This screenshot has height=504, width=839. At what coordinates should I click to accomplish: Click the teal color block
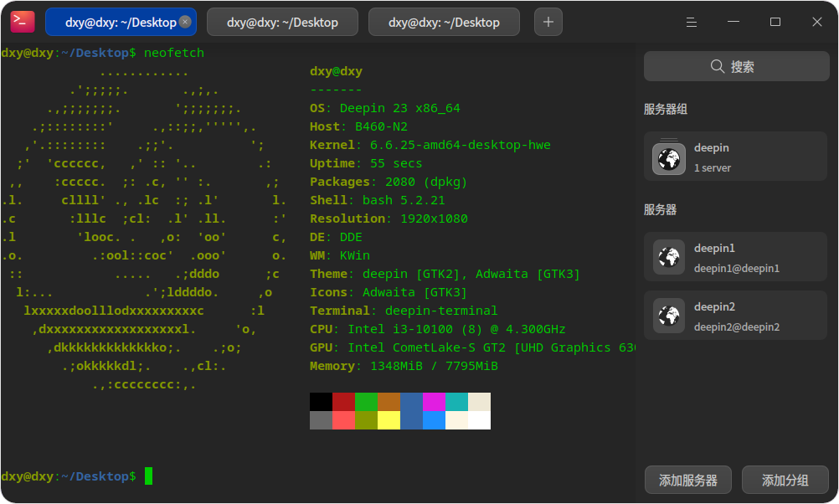click(456, 402)
